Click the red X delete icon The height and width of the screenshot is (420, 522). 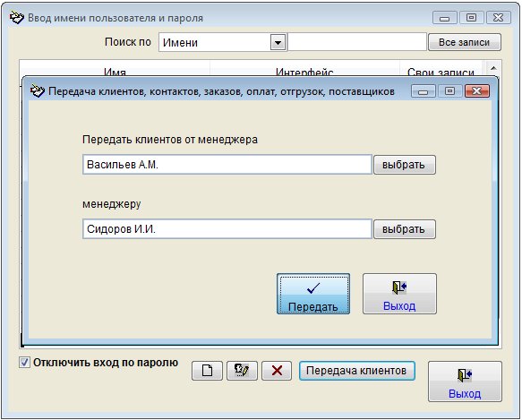(x=277, y=371)
